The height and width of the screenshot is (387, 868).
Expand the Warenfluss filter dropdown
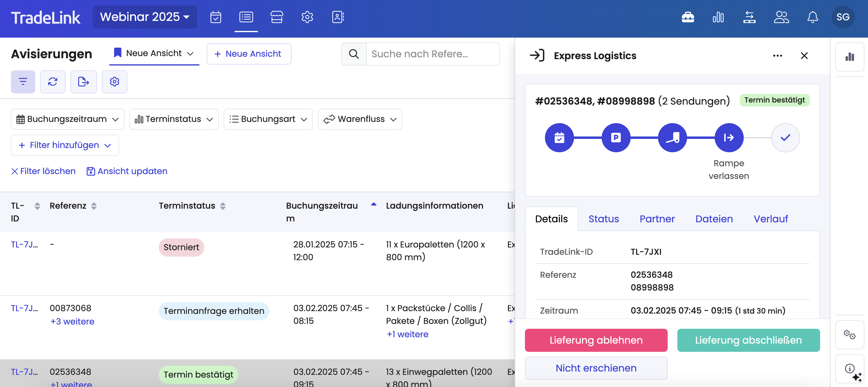tap(360, 119)
